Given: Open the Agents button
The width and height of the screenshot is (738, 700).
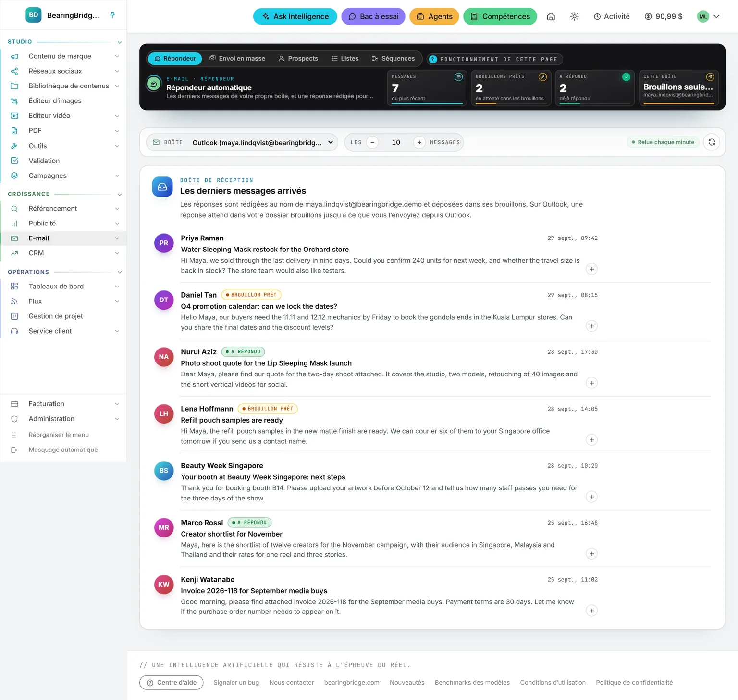Looking at the screenshot, I should tap(434, 16).
